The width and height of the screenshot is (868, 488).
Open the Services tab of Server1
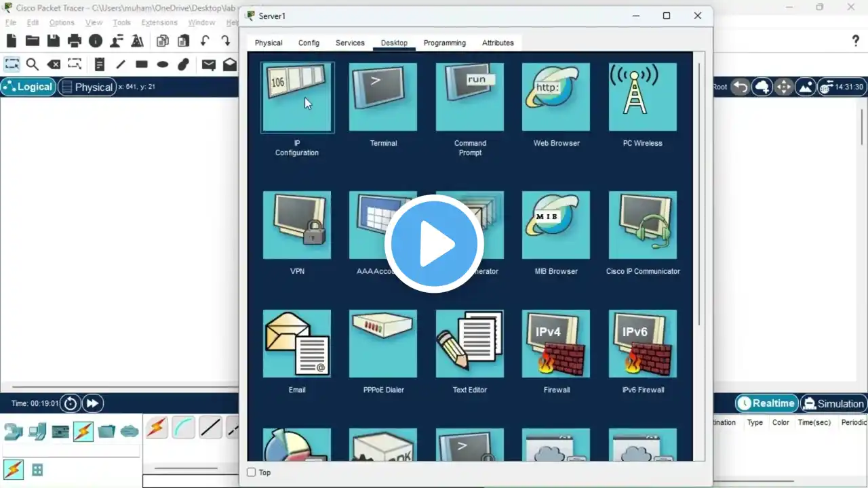tap(350, 43)
